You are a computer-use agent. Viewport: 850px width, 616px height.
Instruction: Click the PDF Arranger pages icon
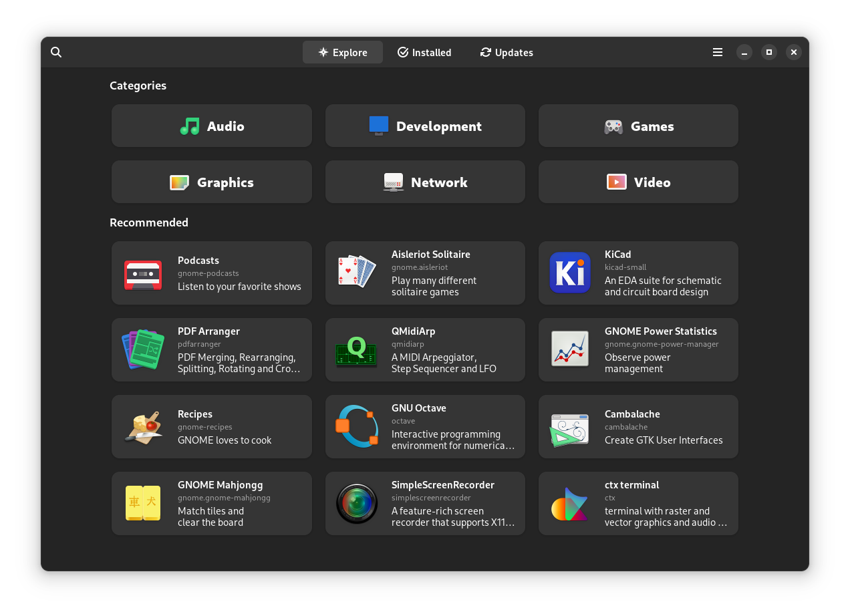point(143,349)
